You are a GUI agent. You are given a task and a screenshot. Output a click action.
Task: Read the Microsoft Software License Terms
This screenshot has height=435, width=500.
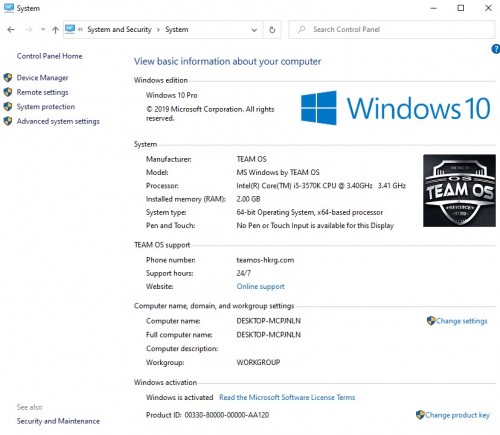tap(287, 397)
